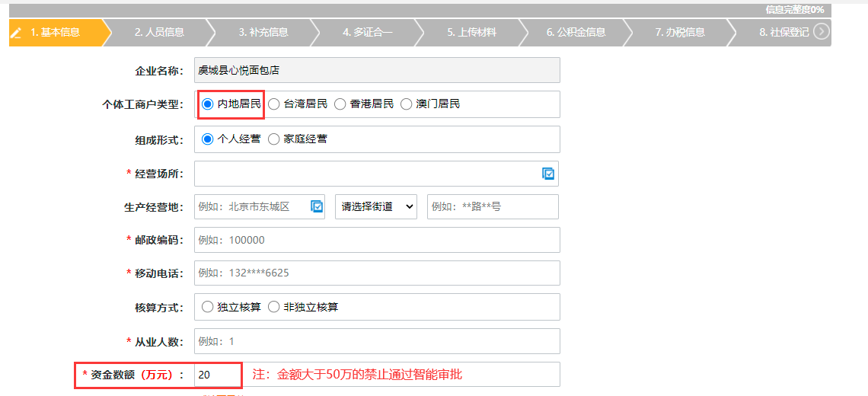Screen dimensions: 868x396
Task: Select 家庭经营 as the composition form
Action: point(274,139)
